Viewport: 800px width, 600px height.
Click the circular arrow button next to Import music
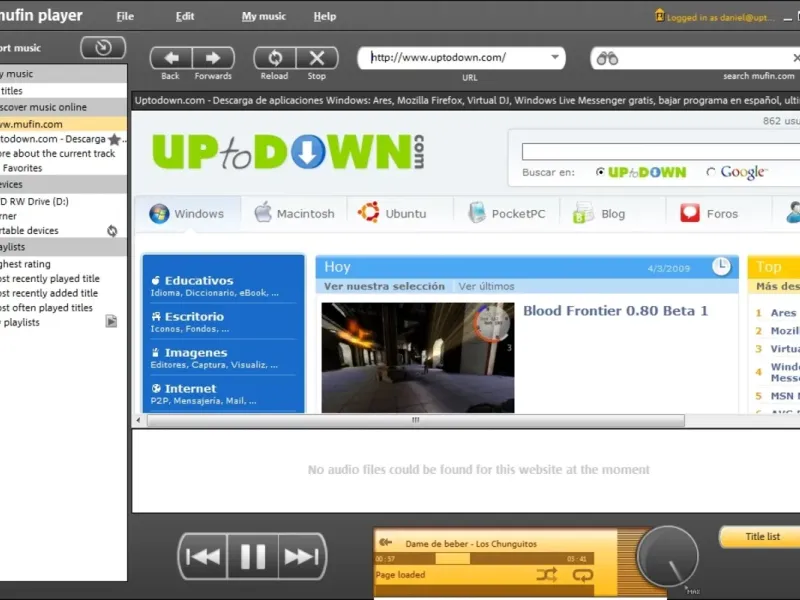103,48
